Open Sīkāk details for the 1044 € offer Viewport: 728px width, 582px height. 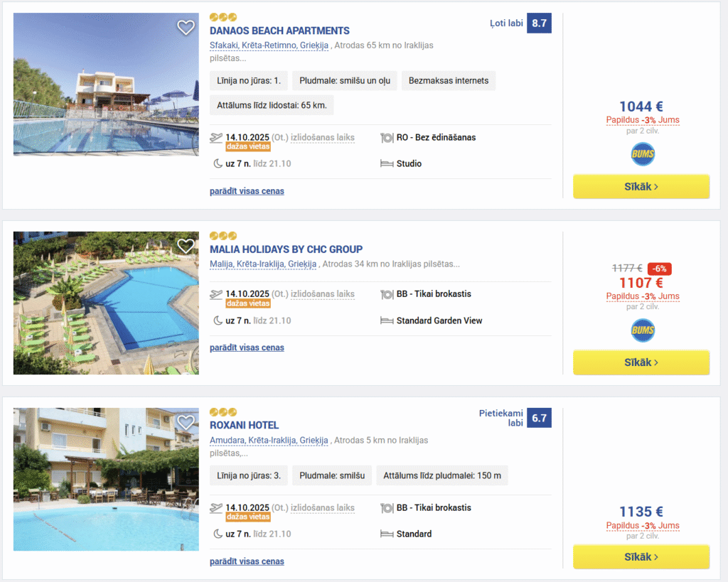click(x=641, y=187)
